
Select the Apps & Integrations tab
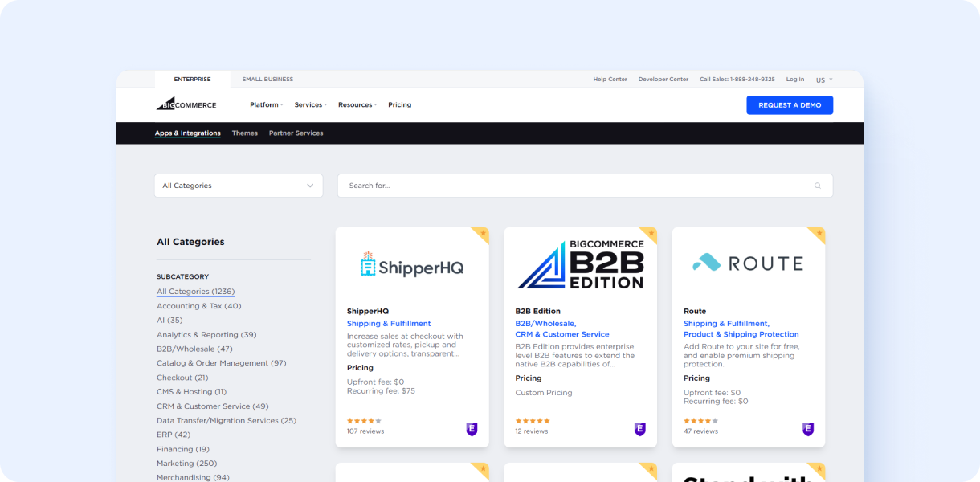[188, 133]
